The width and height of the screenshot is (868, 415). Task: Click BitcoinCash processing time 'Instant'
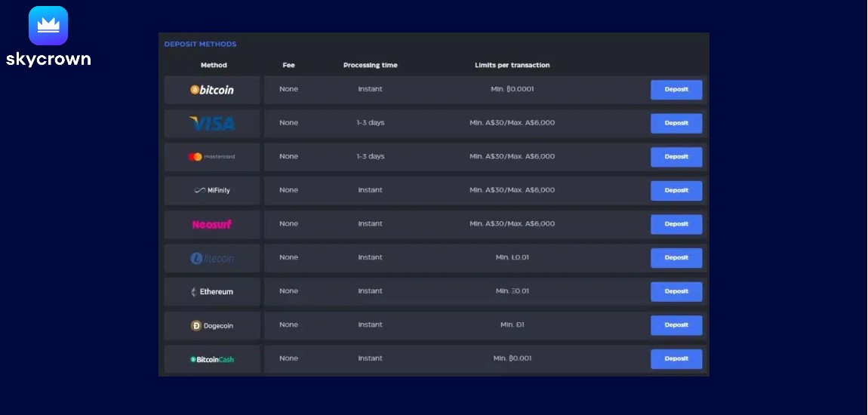371,358
